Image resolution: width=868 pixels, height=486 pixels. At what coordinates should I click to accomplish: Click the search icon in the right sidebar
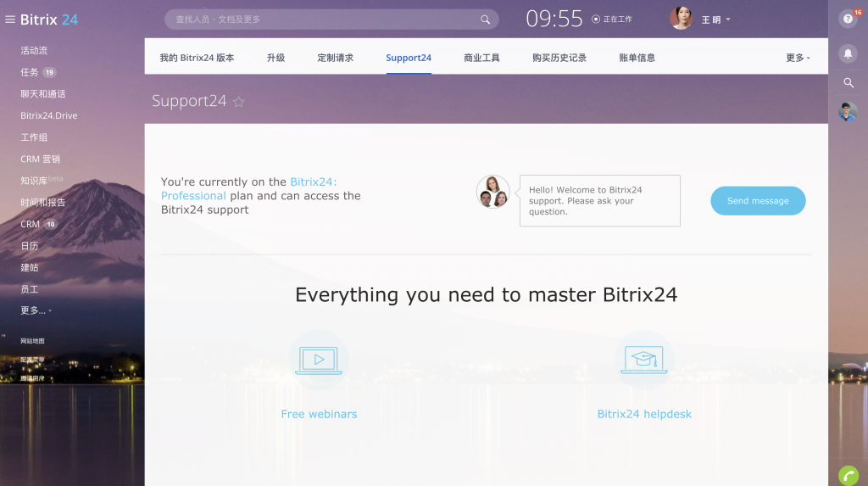point(848,82)
